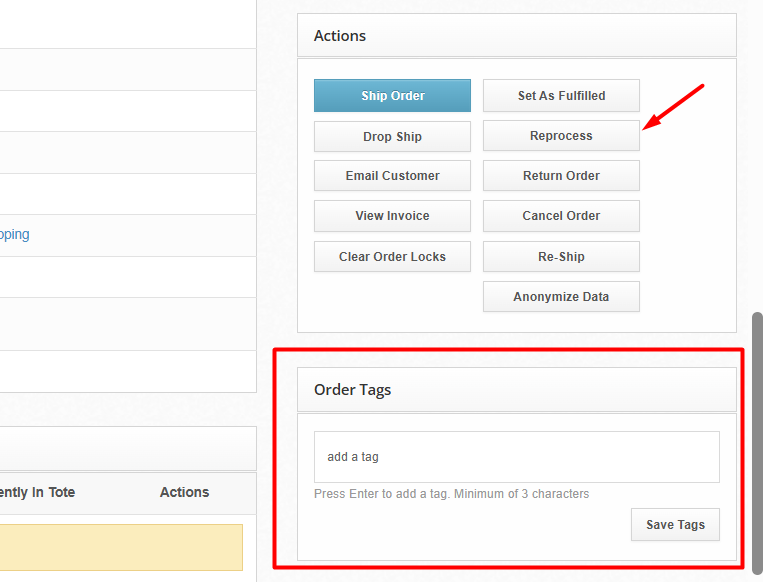Reprocess the order
Image resolution: width=763 pixels, height=582 pixels.
561,136
